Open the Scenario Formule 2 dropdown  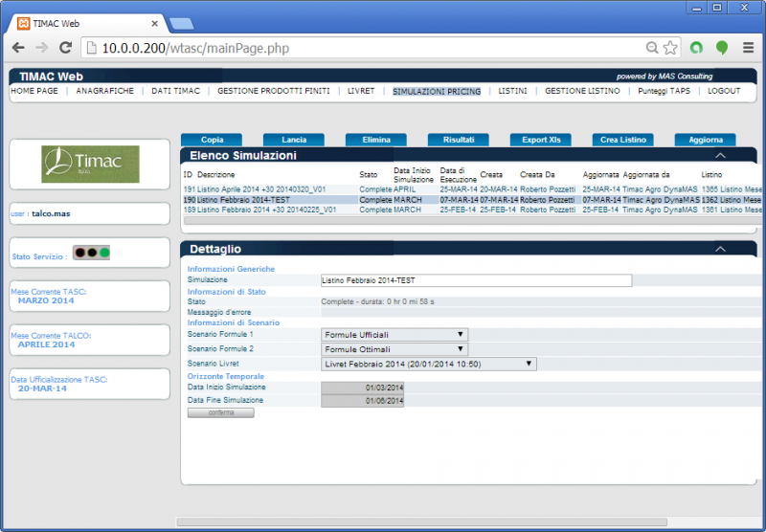394,349
